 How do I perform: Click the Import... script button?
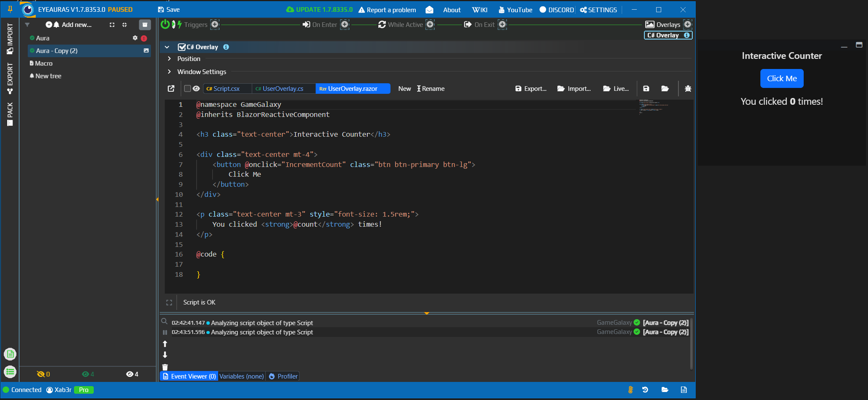coord(574,88)
